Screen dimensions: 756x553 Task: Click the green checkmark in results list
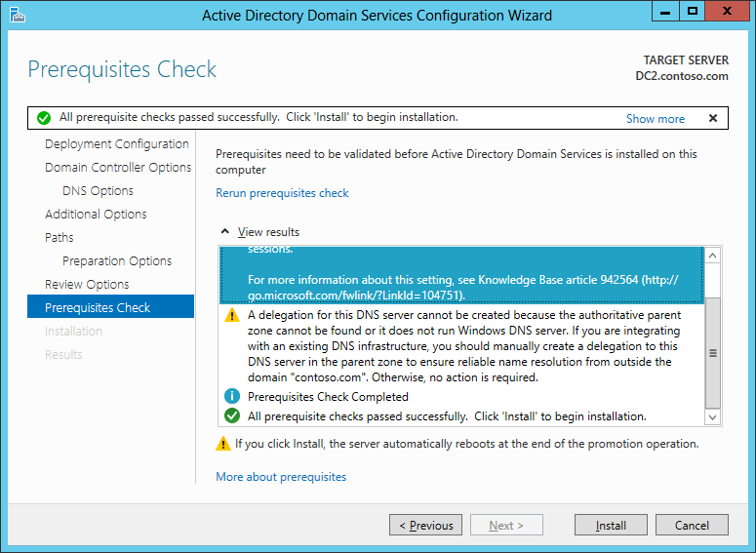click(x=232, y=415)
